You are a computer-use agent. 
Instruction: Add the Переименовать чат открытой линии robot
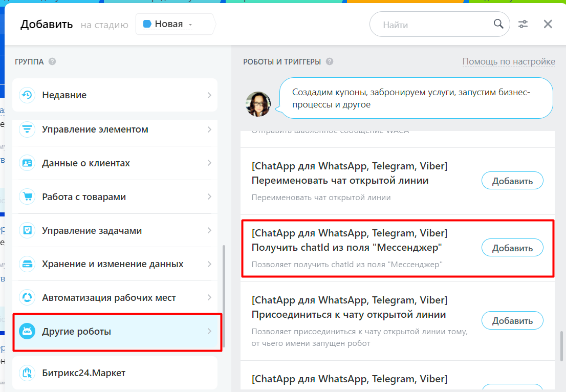(x=512, y=181)
